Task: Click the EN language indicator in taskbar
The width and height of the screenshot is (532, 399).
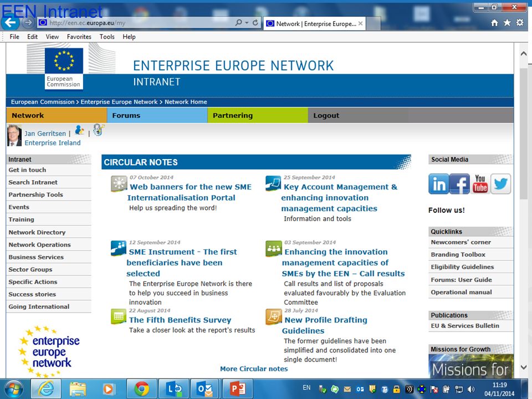Action: click(306, 387)
